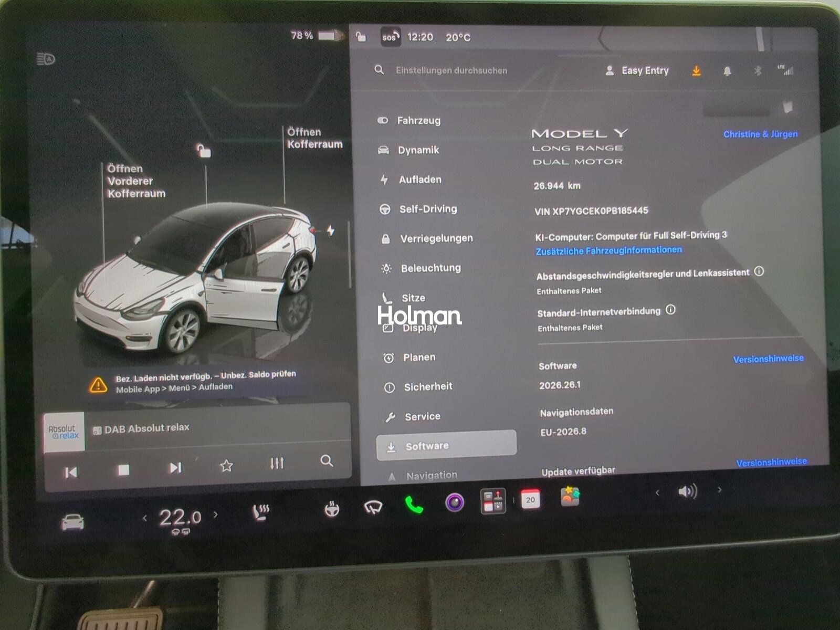The height and width of the screenshot is (630, 840).
Task: Open Beleuchtung settings
Action: [421, 268]
